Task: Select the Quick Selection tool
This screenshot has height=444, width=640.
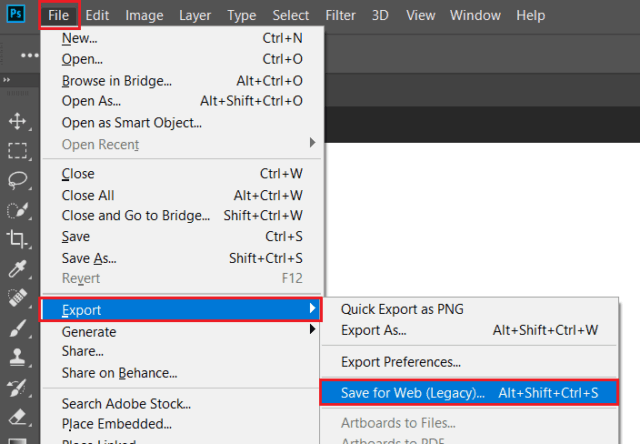Action: click(x=18, y=210)
